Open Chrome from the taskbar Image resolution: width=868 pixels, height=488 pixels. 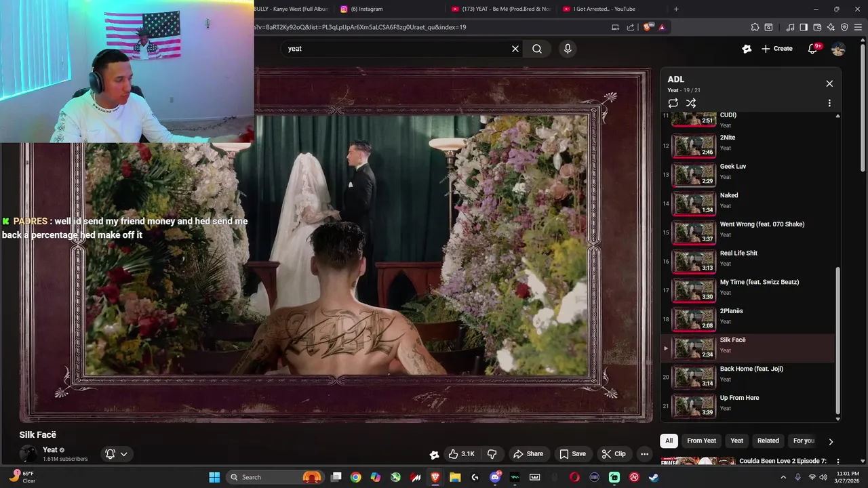(x=355, y=477)
